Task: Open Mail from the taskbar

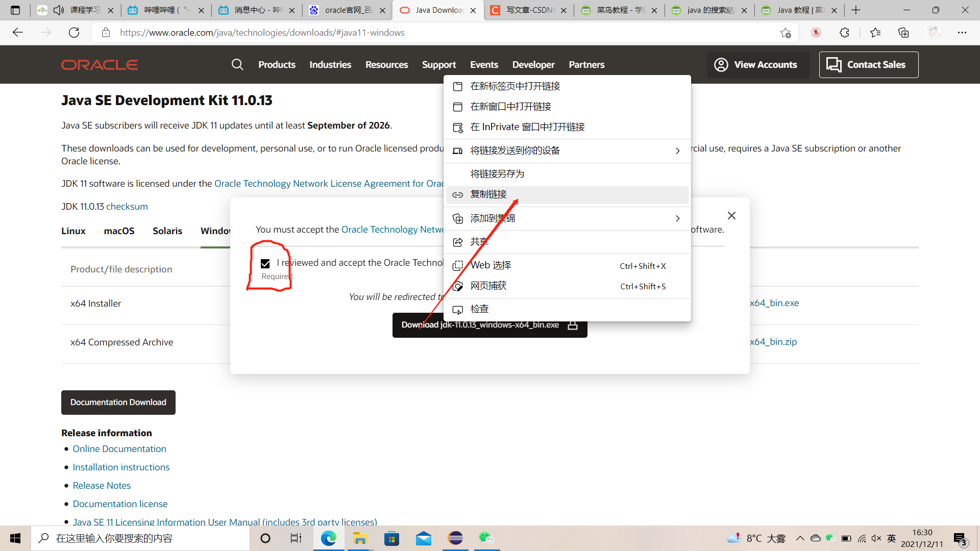Action: coord(424,538)
